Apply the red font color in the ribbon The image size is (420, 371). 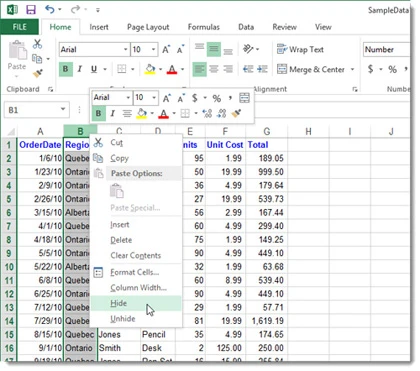tap(172, 69)
